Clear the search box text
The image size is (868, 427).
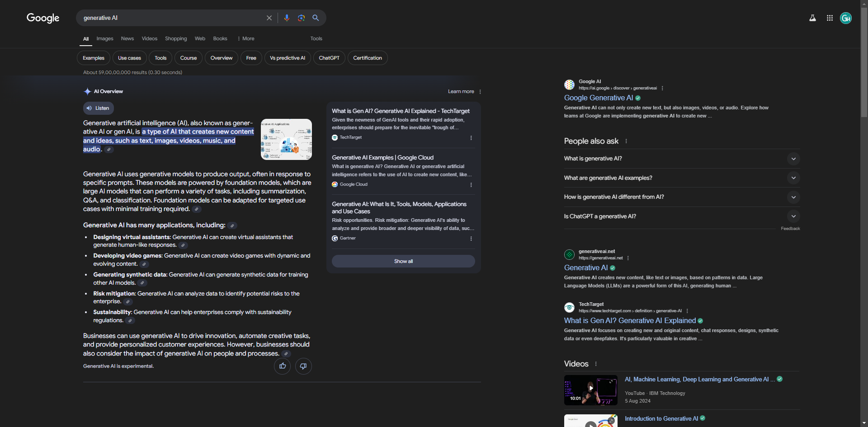(x=269, y=18)
